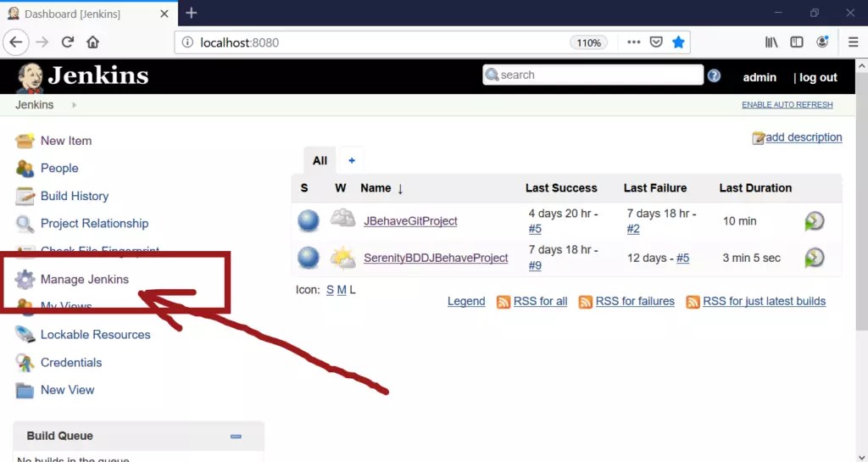Image resolution: width=868 pixels, height=462 pixels.
Task: Open the SerenityBDDJBehaveProject job link
Action: [x=436, y=258]
